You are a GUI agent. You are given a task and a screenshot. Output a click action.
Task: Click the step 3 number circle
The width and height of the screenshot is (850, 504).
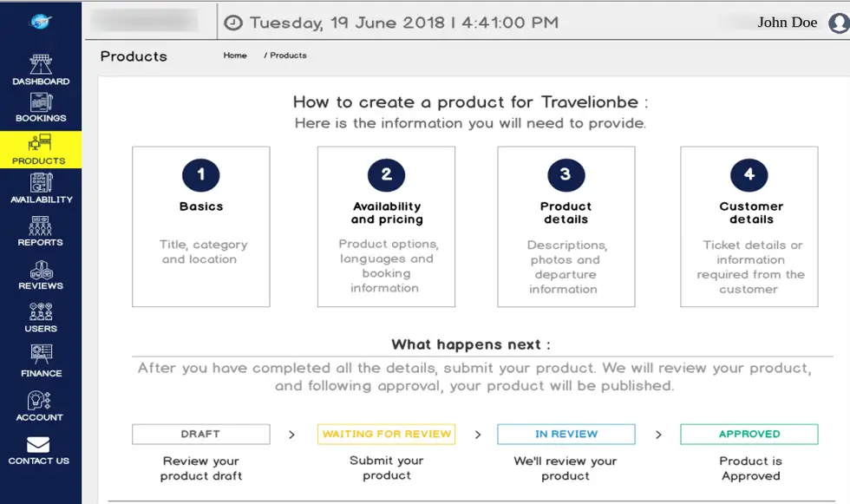tap(566, 174)
